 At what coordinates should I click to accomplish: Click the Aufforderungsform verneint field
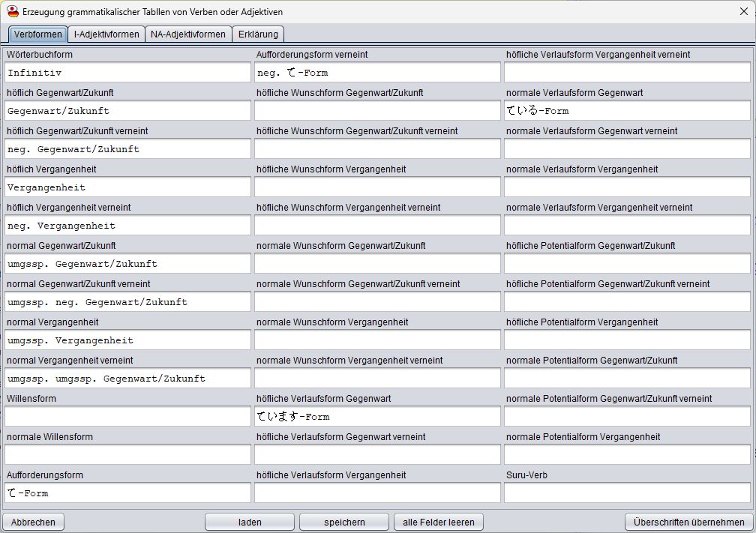click(377, 73)
